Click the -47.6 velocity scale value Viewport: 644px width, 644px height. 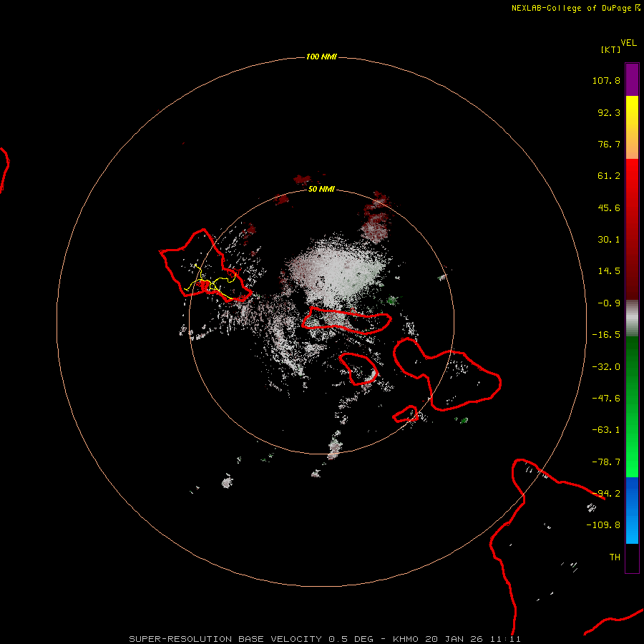(606, 399)
